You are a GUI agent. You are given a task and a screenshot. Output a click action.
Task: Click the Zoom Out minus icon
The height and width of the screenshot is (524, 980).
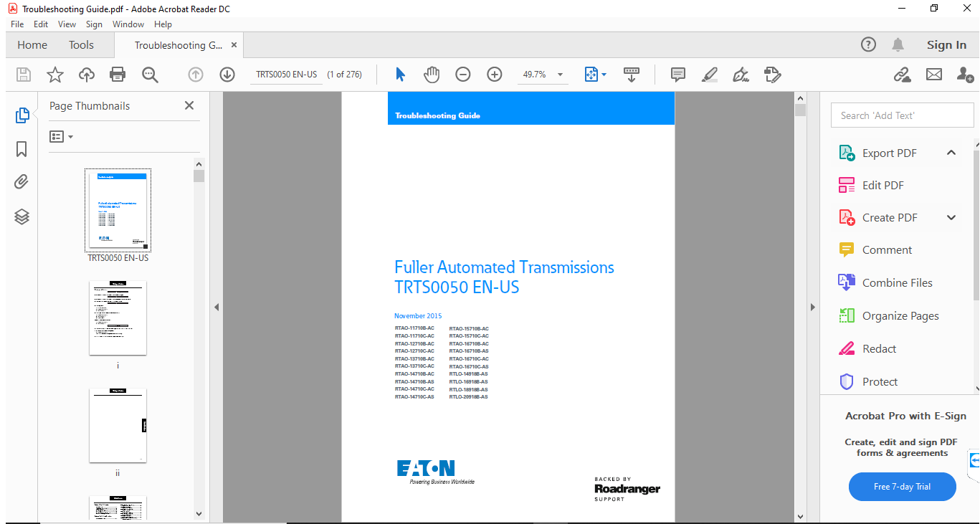point(463,75)
